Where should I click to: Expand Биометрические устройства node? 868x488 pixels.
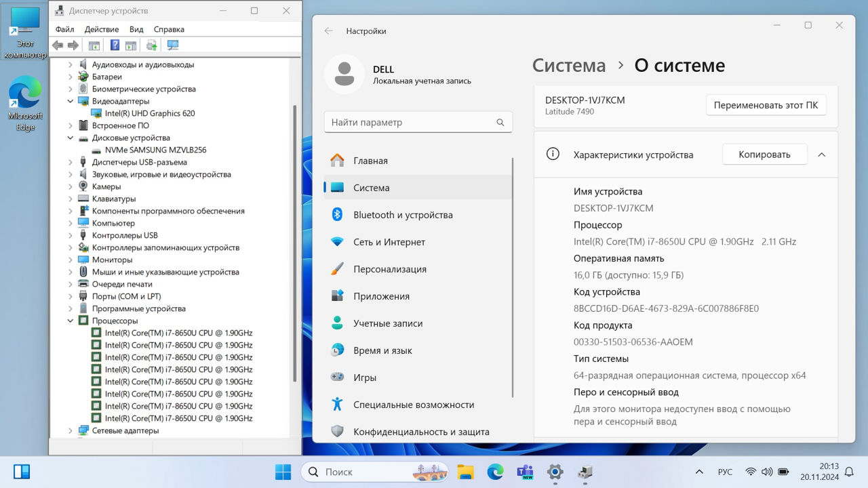(71, 89)
